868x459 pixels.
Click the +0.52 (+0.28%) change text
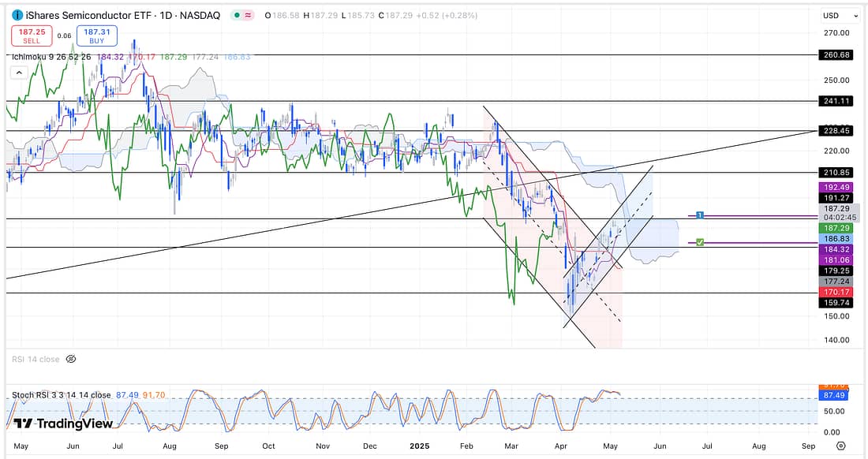(x=447, y=16)
